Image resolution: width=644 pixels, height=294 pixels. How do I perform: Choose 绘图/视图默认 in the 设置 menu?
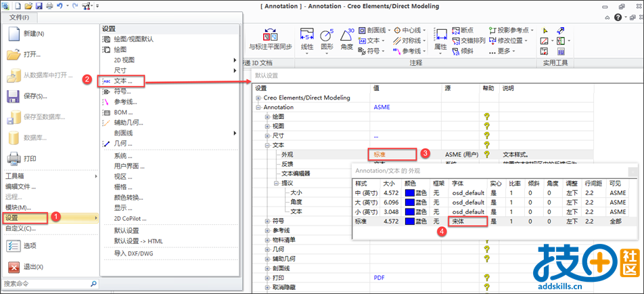click(170, 39)
